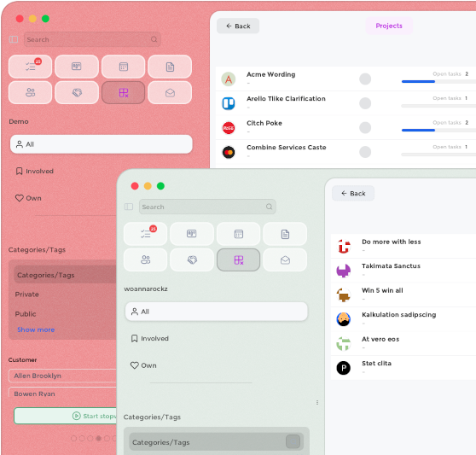Toggle sidebar icon in green window

(129, 207)
